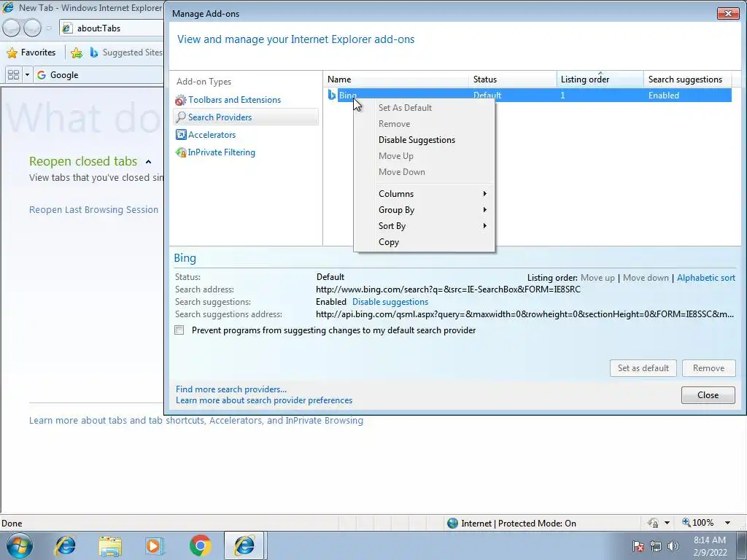Open Learn more about tabs and shortcuts link

pos(196,421)
